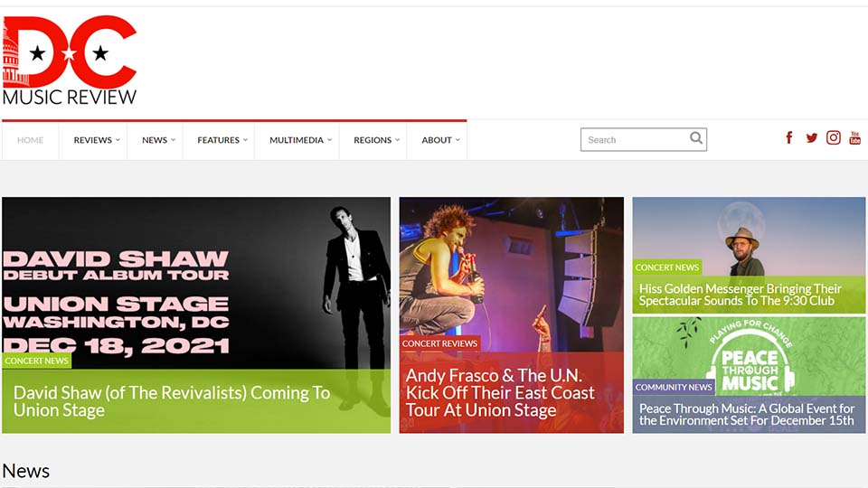Open Andy Frasco & The U.N. article headline
This screenshot has height=488, width=868.
[500, 392]
